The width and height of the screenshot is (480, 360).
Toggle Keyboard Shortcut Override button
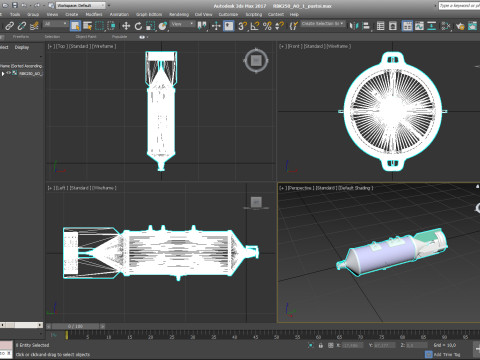tap(229, 26)
